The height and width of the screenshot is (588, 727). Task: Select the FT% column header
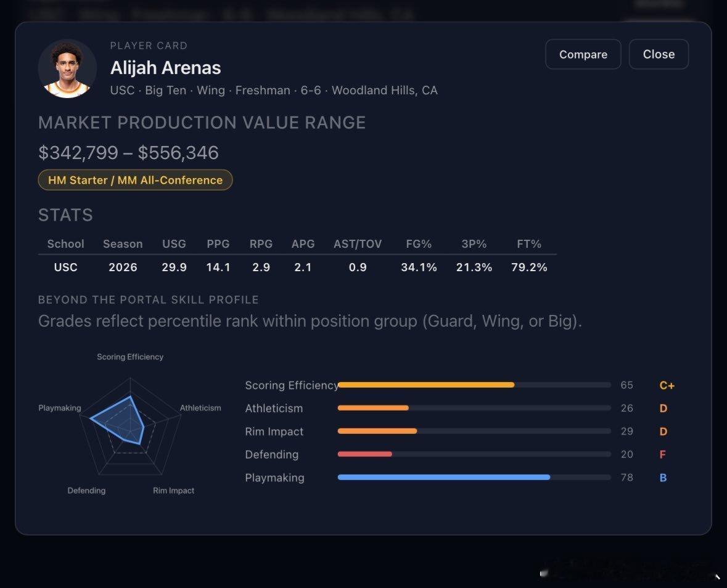coord(529,243)
